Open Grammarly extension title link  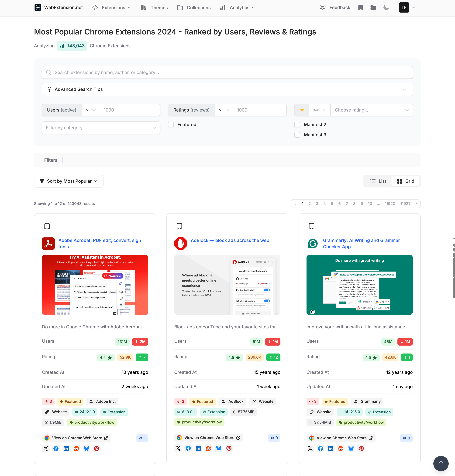point(361,244)
